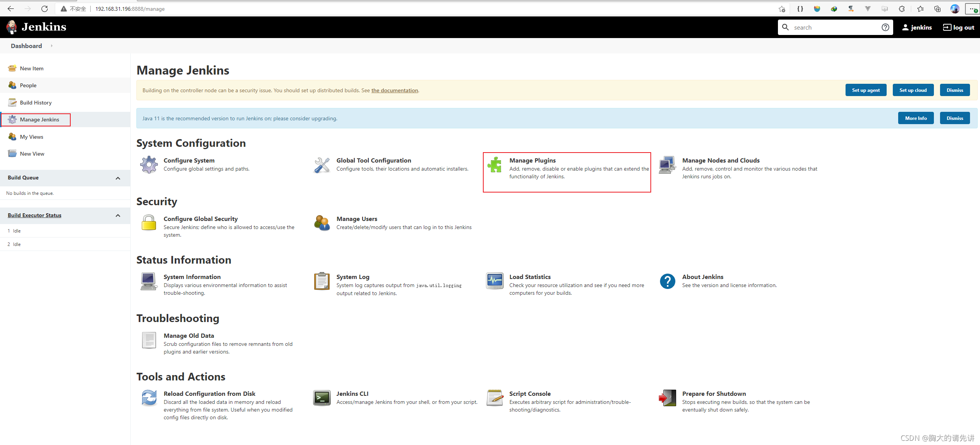Click the System Log clipboard icon
This screenshot has width=980, height=445.
[x=322, y=281]
